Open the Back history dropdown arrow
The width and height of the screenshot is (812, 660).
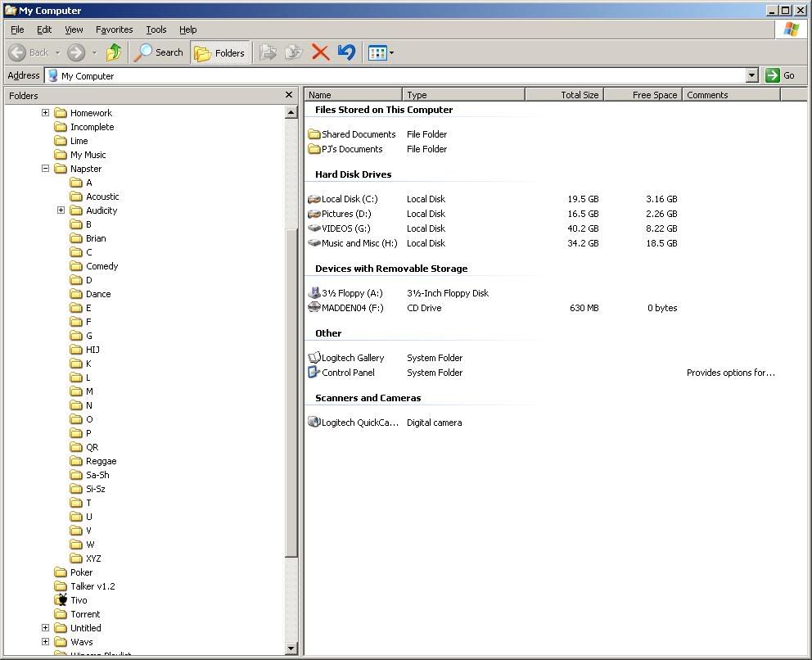tap(57, 53)
